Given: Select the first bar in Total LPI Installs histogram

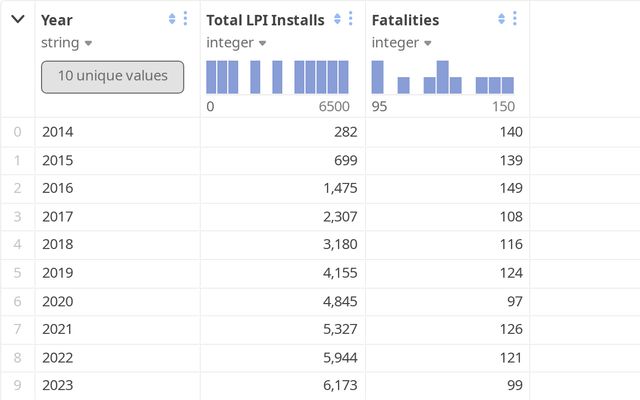Looking at the screenshot, I should [x=211, y=77].
